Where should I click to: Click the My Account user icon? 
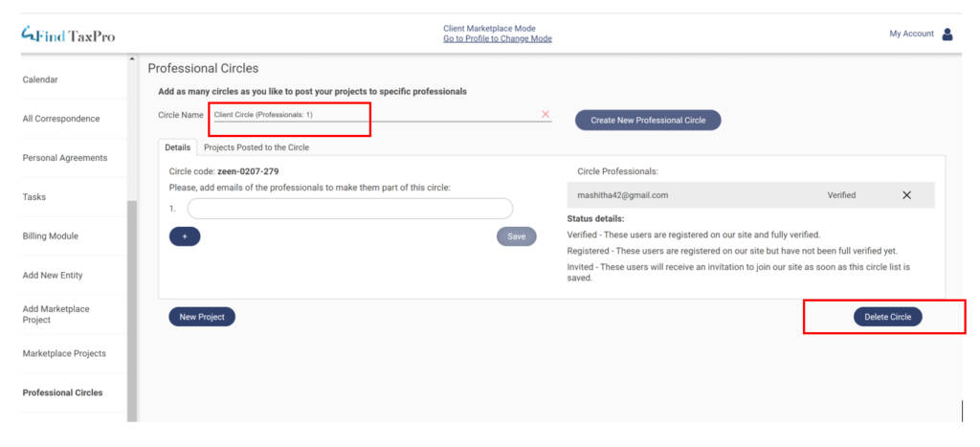[947, 34]
